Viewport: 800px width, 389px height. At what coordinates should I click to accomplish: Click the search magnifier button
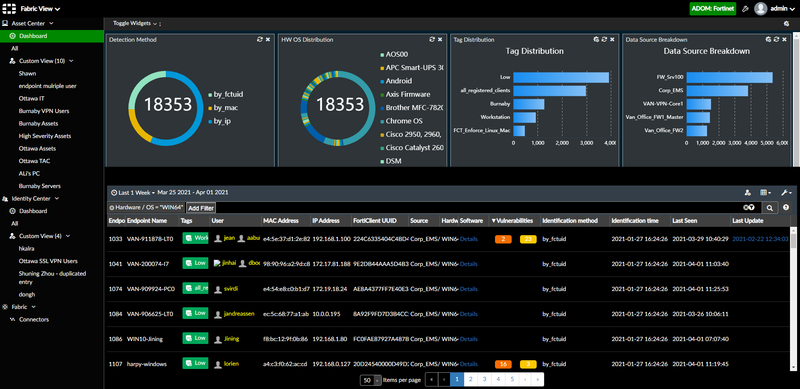click(x=769, y=207)
